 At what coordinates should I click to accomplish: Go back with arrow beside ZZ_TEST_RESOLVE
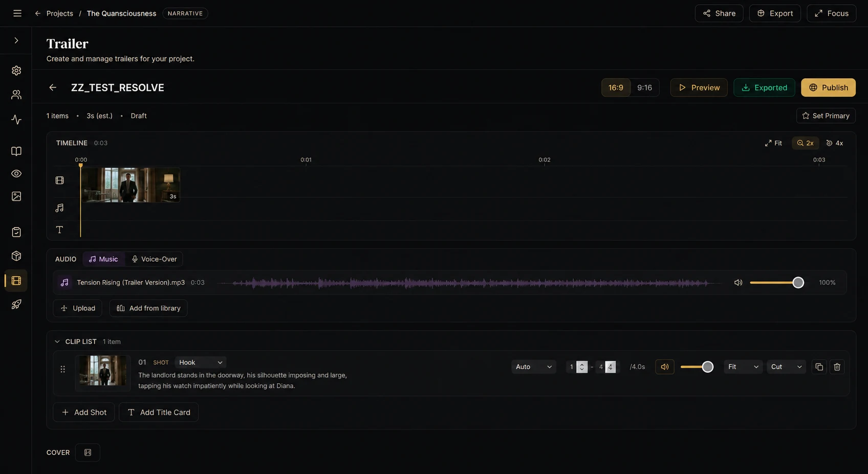pyautogui.click(x=53, y=87)
